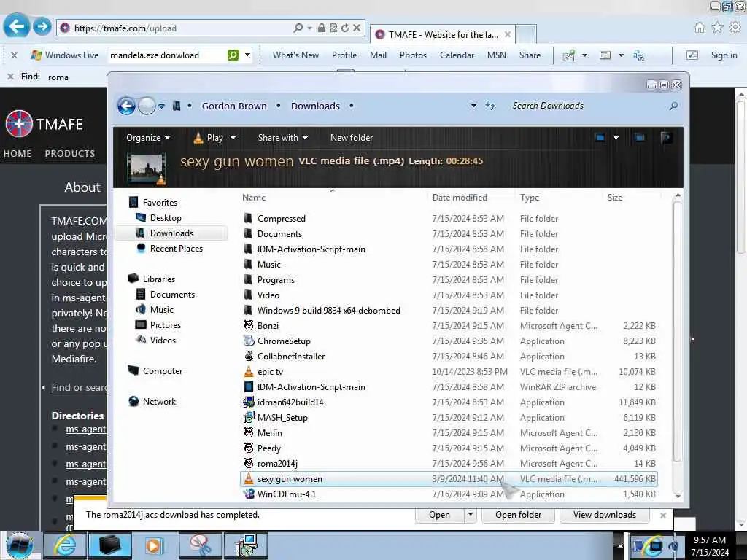This screenshot has width=747, height=560.
Task: Select Pictures under Libraries
Action: [x=165, y=324]
